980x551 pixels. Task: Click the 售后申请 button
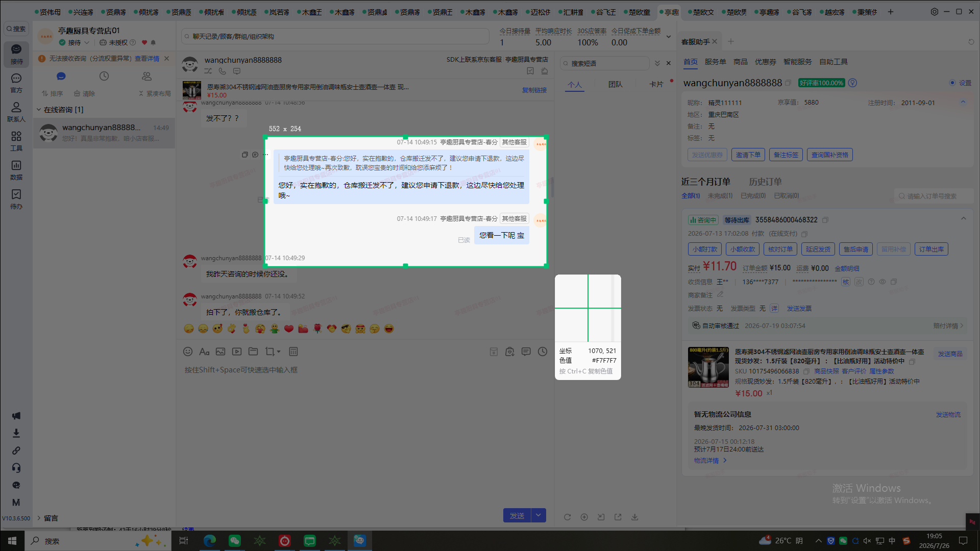pyautogui.click(x=856, y=249)
